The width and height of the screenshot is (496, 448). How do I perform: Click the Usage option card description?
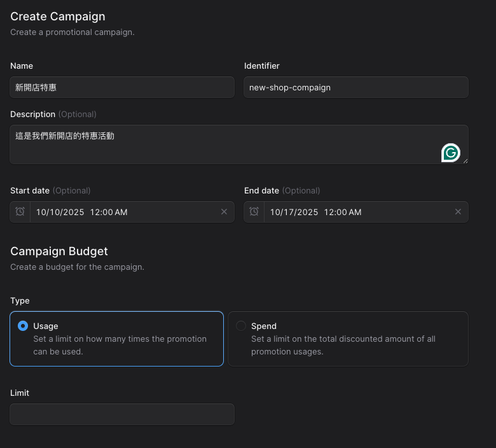[120, 346]
